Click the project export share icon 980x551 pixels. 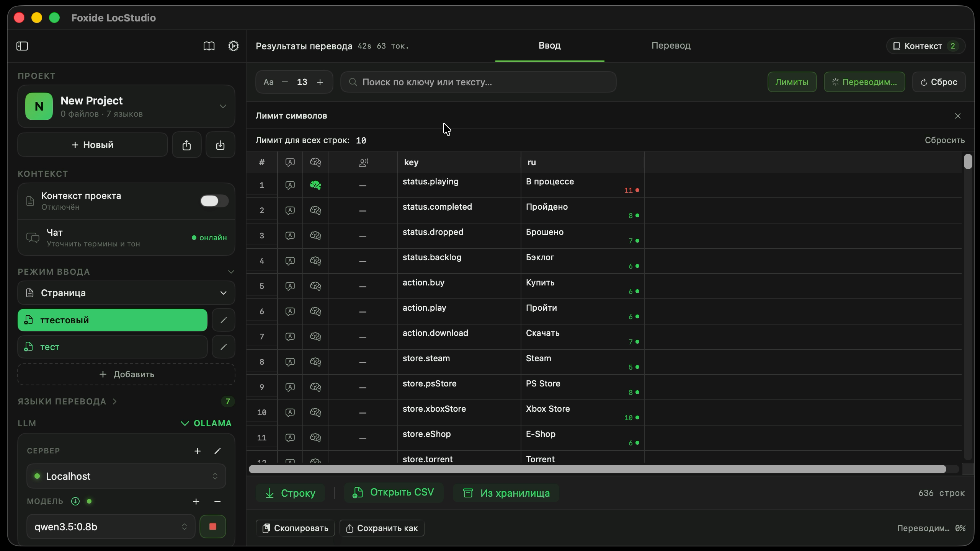(x=186, y=145)
